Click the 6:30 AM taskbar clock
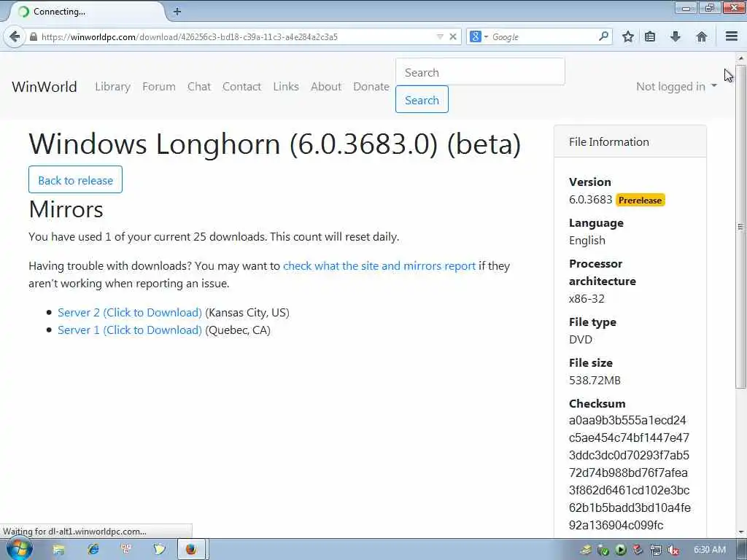Viewport: 747px width, 560px height. [x=709, y=550]
